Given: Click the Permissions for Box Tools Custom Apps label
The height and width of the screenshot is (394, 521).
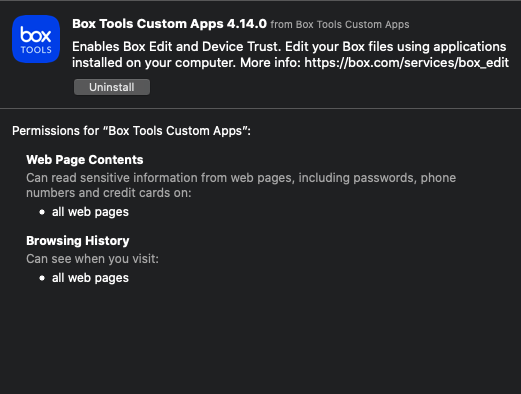Looking at the screenshot, I should coord(131,131).
